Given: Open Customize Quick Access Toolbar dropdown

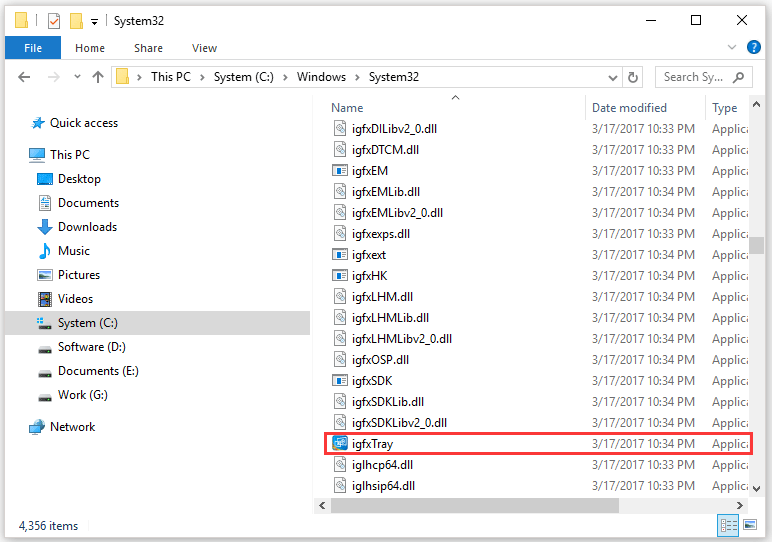Looking at the screenshot, I should (x=94, y=21).
